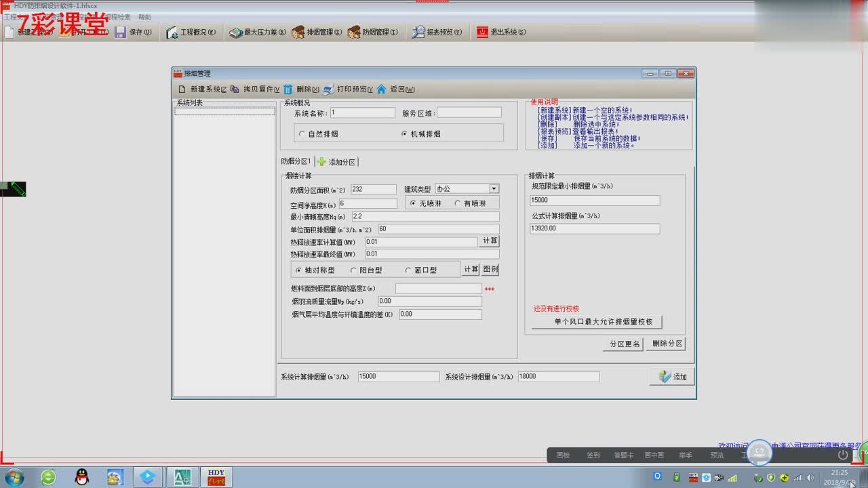Select 自然排烟 radio option
The image size is (868, 488).
319,134
